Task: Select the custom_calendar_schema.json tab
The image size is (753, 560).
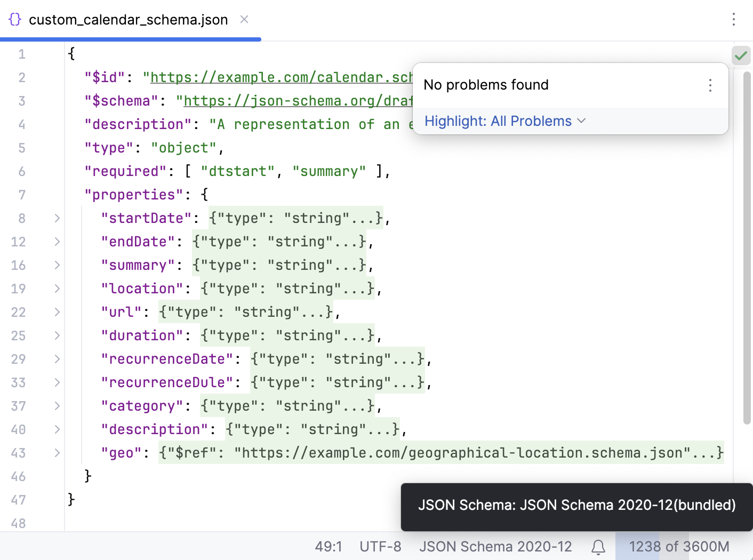Action: [x=128, y=19]
